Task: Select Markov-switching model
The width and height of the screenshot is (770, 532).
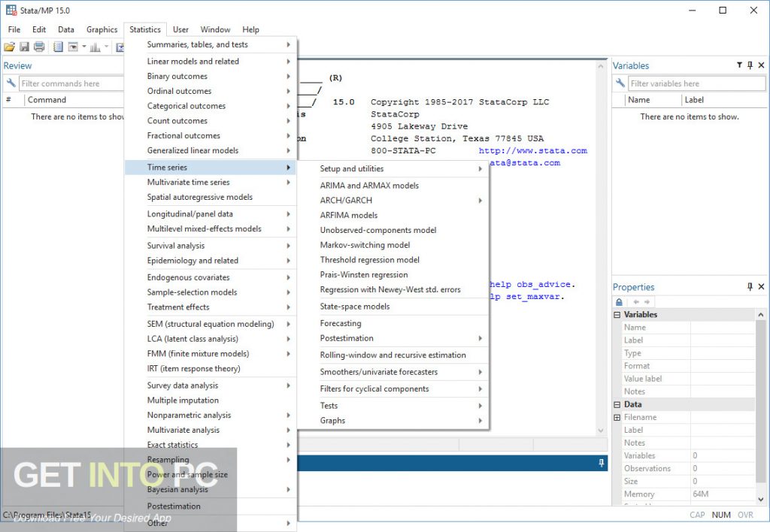Action: click(393, 245)
